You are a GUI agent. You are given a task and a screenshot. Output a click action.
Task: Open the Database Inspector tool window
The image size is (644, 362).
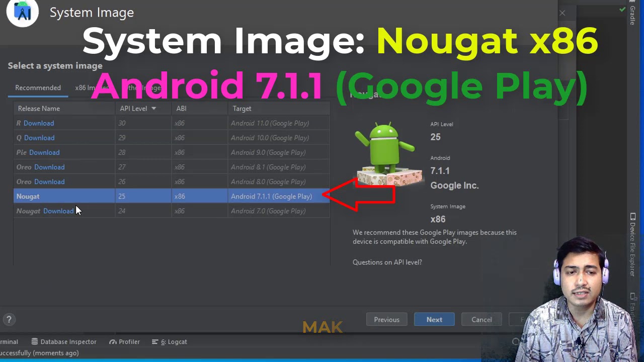click(x=63, y=341)
